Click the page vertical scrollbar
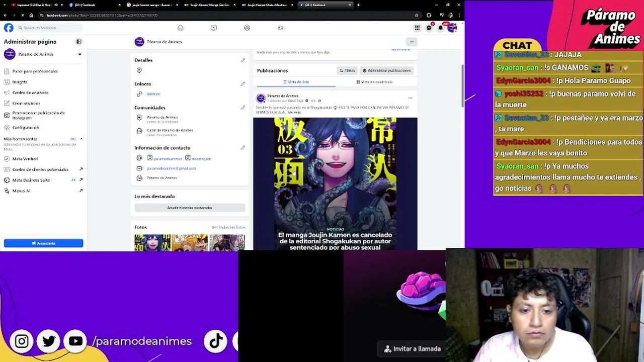This screenshot has width=644, height=362. (462, 85)
